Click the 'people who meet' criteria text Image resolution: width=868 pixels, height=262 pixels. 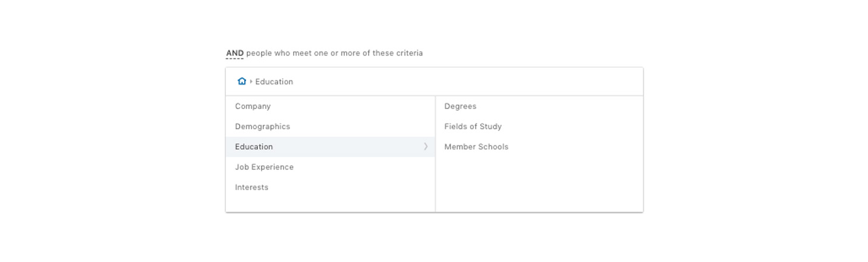tap(276, 53)
